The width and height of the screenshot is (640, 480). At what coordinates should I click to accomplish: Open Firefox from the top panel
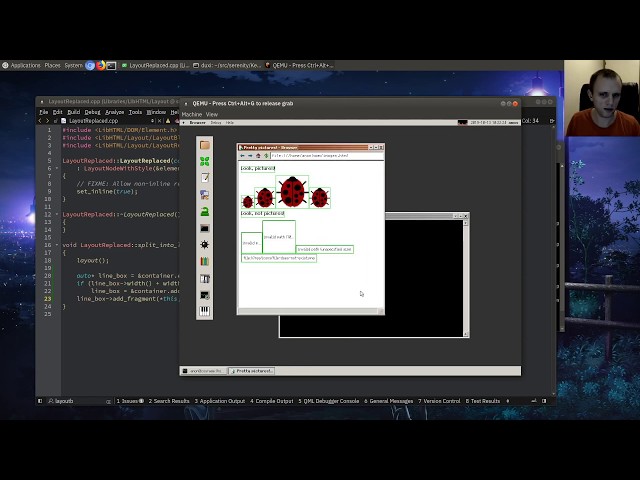pos(100,65)
